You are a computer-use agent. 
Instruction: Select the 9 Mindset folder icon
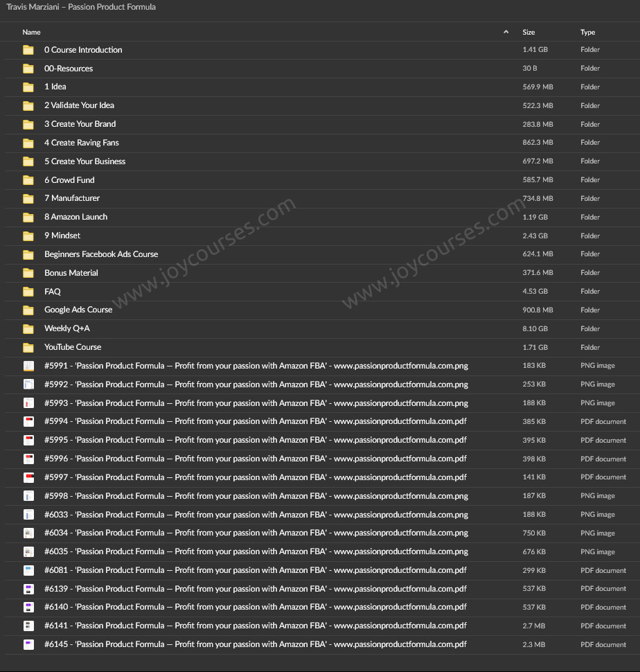(x=28, y=236)
